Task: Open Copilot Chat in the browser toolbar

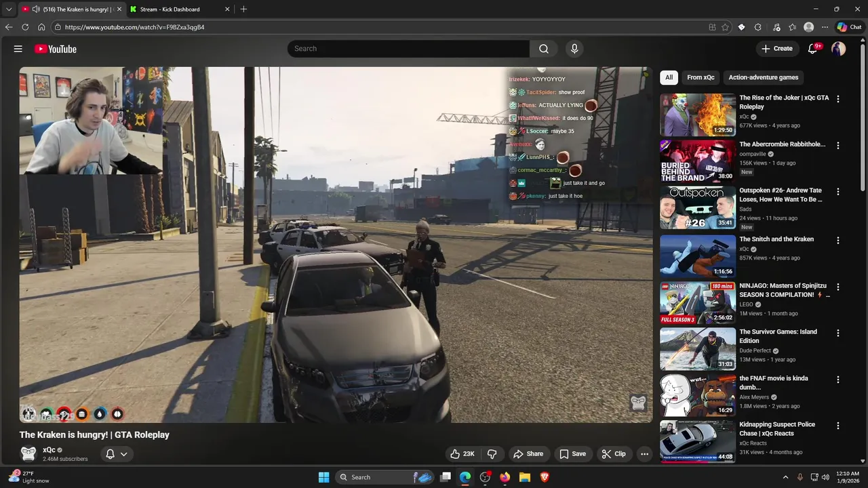Action: pyautogui.click(x=849, y=27)
